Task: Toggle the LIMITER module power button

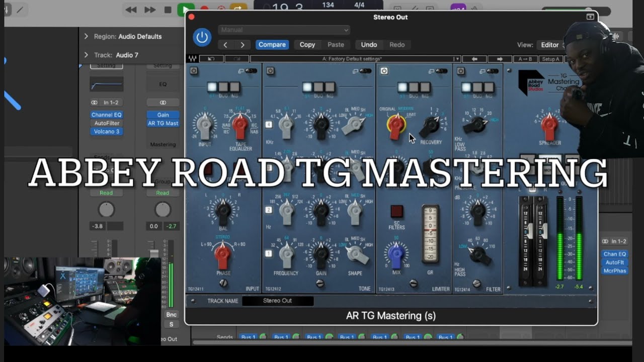Action: click(384, 71)
